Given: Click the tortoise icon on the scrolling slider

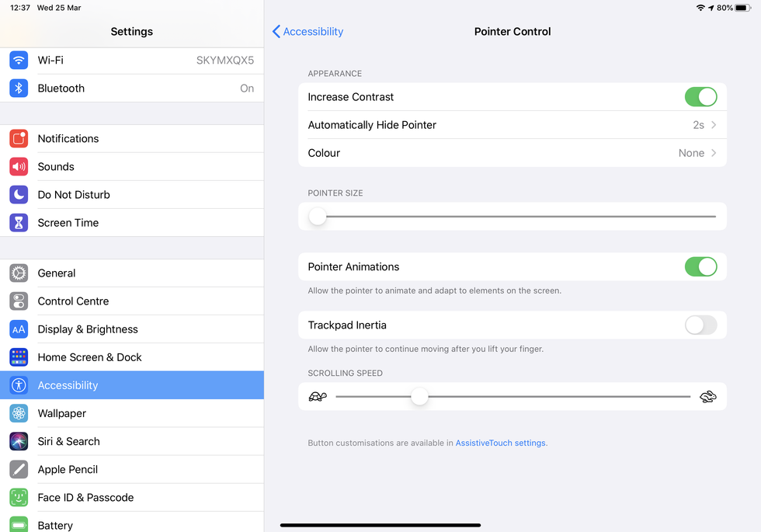Looking at the screenshot, I should [318, 397].
